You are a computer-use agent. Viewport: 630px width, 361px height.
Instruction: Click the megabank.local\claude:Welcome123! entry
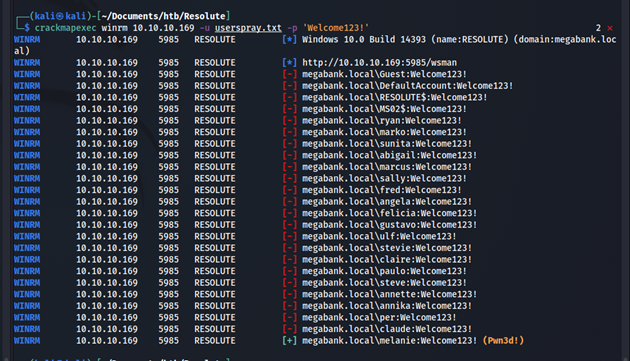387,329
